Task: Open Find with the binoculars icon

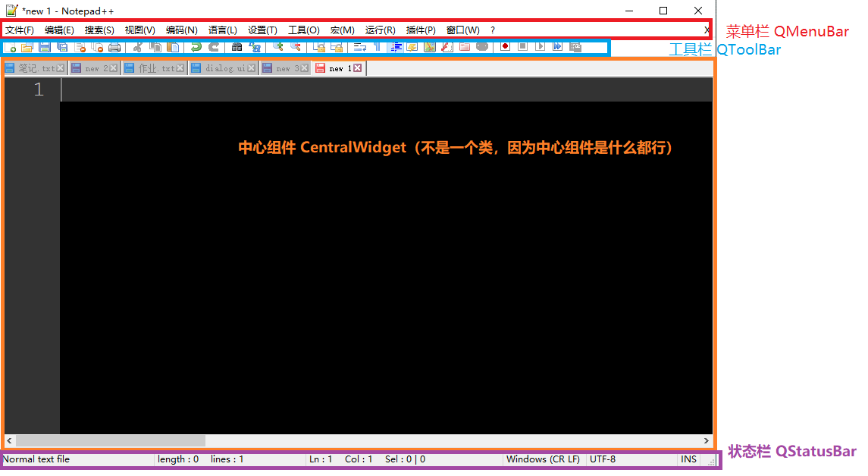Action: tap(237, 48)
